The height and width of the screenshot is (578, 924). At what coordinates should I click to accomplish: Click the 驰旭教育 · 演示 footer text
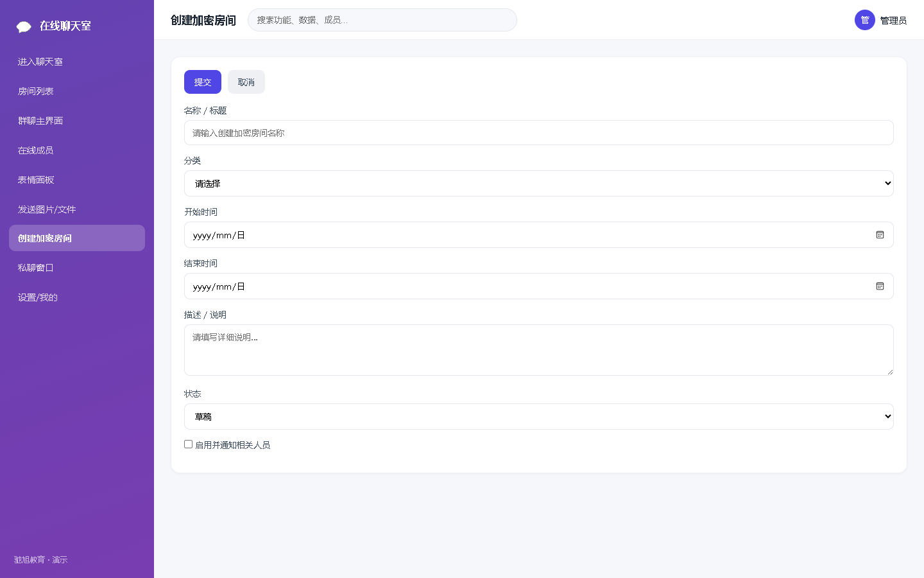pos(41,560)
